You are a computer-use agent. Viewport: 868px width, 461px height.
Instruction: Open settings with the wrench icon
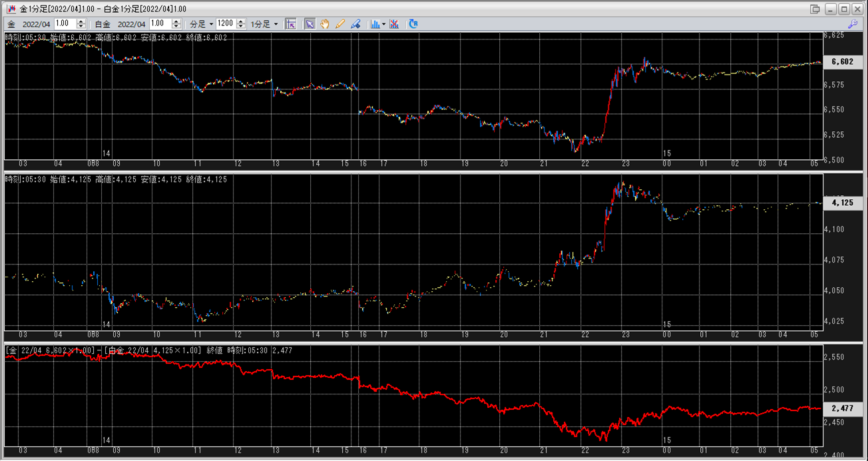(x=852, y=24)
